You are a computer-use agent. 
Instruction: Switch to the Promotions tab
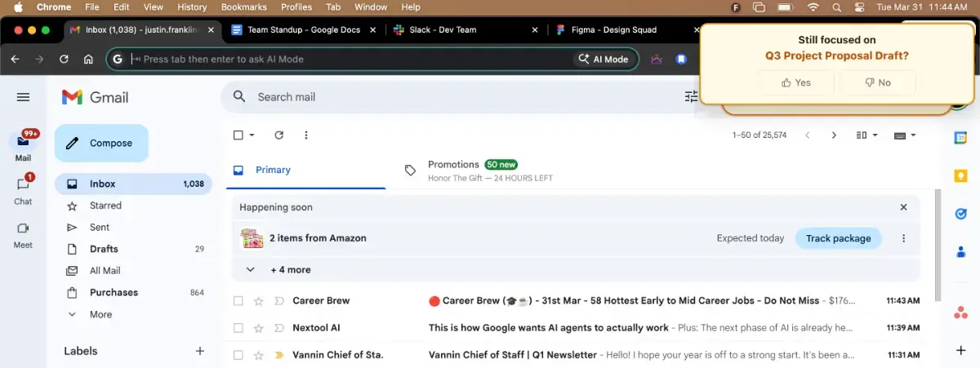pos(453,170)
